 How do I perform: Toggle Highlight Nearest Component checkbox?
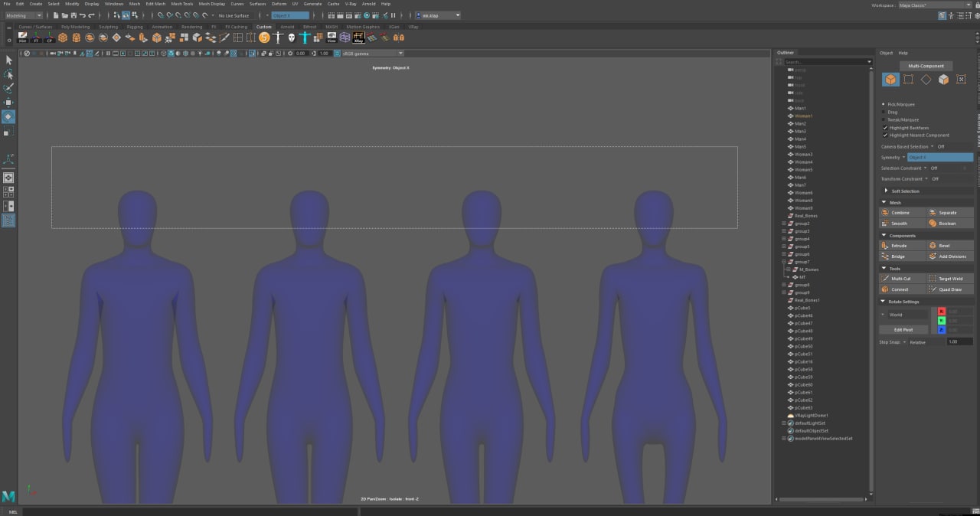pyautogui.click(x=885, y=135)
